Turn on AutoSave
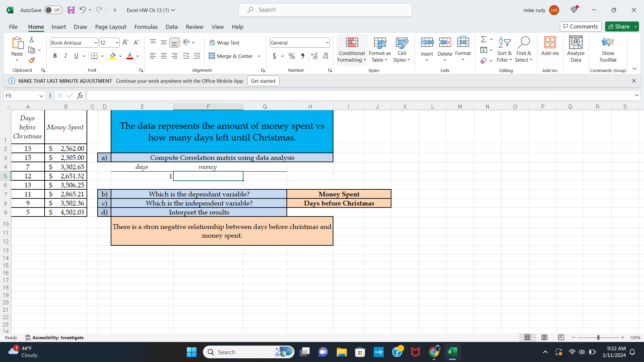Screen dimensions: 644x362 [53, 10]
